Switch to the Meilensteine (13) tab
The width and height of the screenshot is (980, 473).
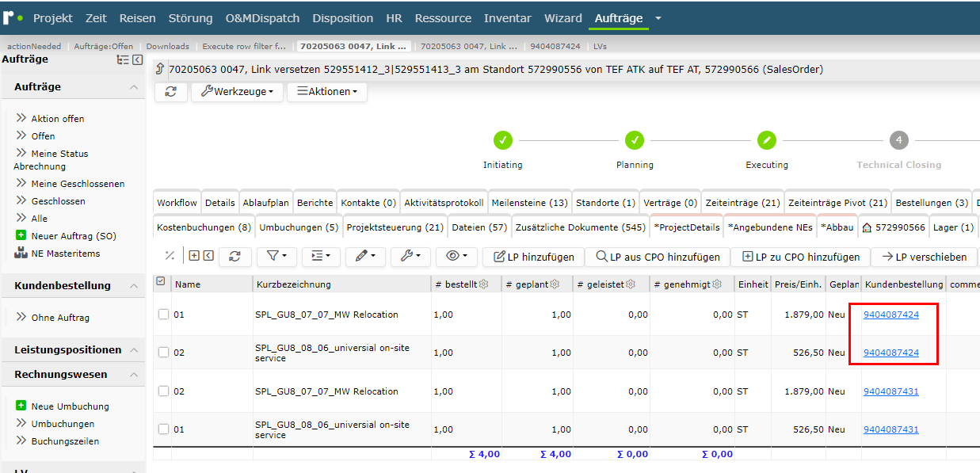[529, 203]
